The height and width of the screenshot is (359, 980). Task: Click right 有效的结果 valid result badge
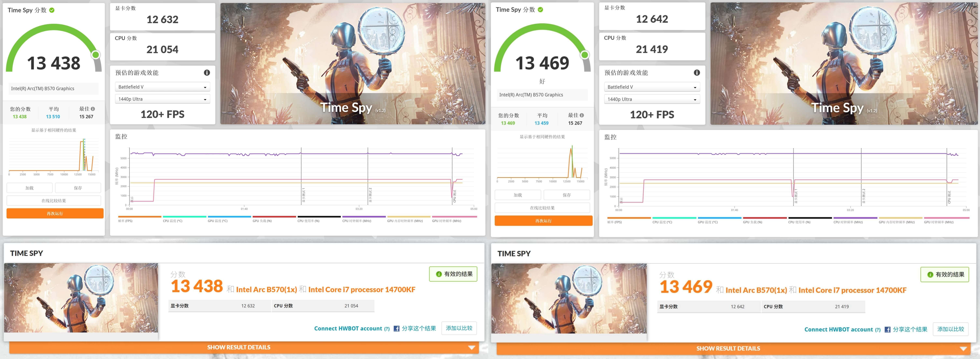pyautogui.click(x=945, y=275)
